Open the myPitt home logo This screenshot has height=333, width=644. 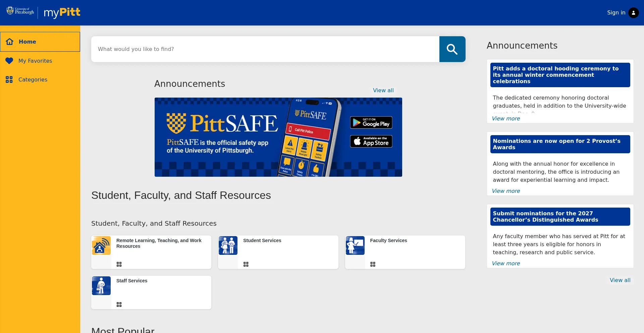pos(62,13)
